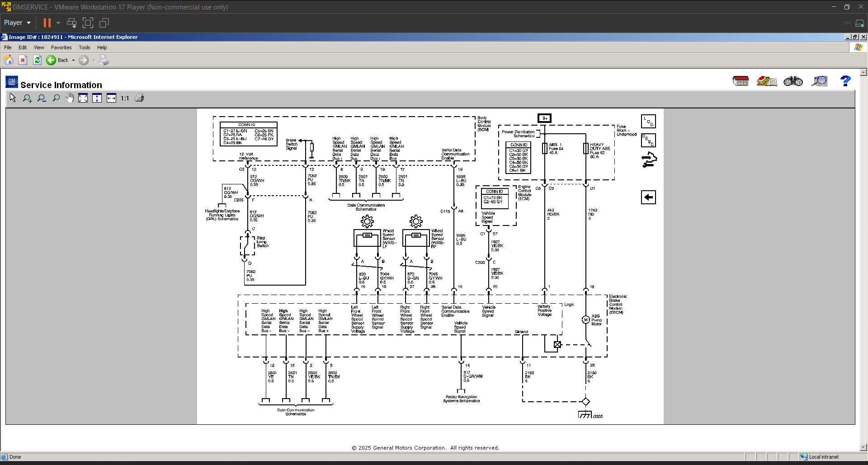Click the fit-to-window view icon
This screenshot has width=868, height=465.
point(83,98)
